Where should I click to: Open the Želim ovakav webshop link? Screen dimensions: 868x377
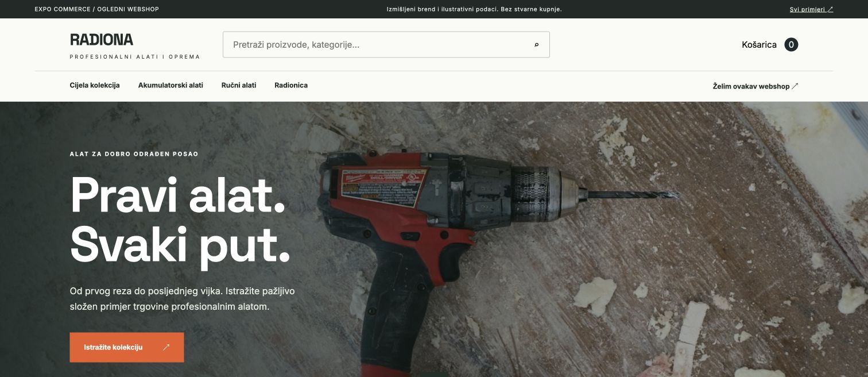[755, 86]
